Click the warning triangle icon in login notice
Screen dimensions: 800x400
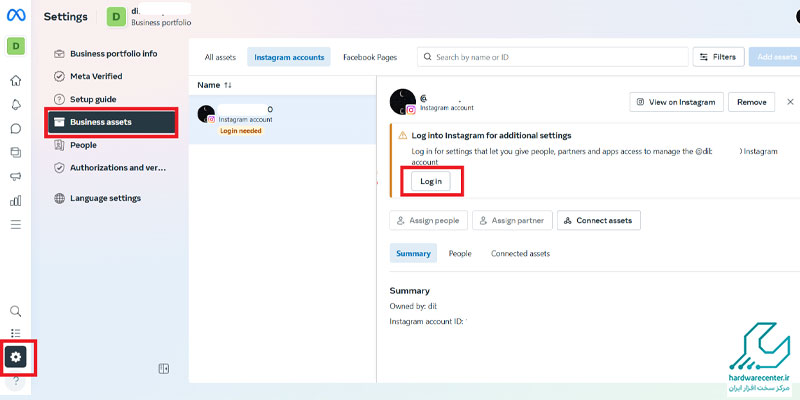tap(403, 136)
